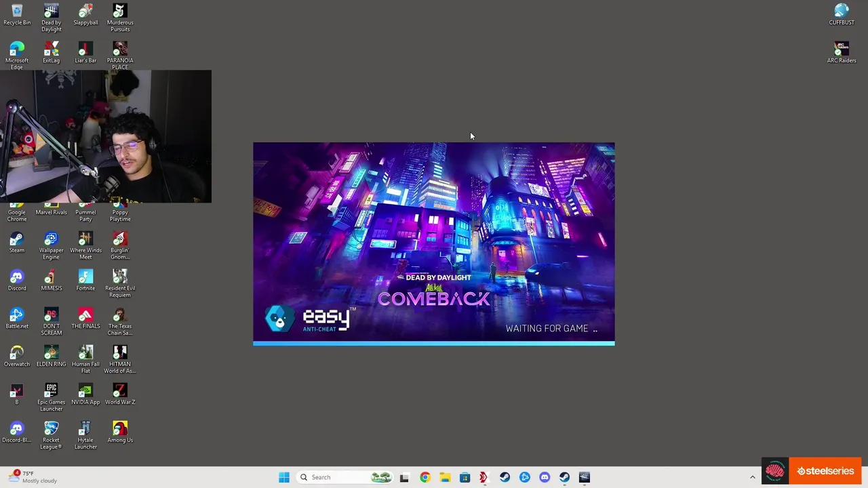
Task: Open the Discord-Bl... desktop shortcut
Action: 17,432
